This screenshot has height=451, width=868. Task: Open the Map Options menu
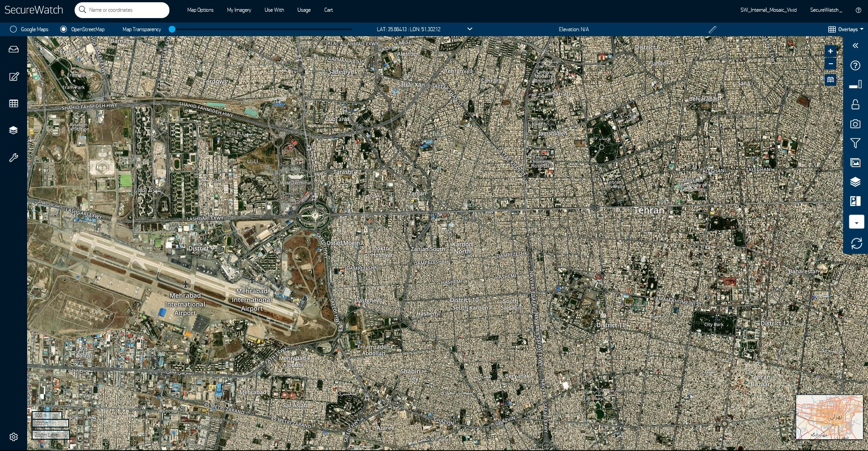point(200,10)
